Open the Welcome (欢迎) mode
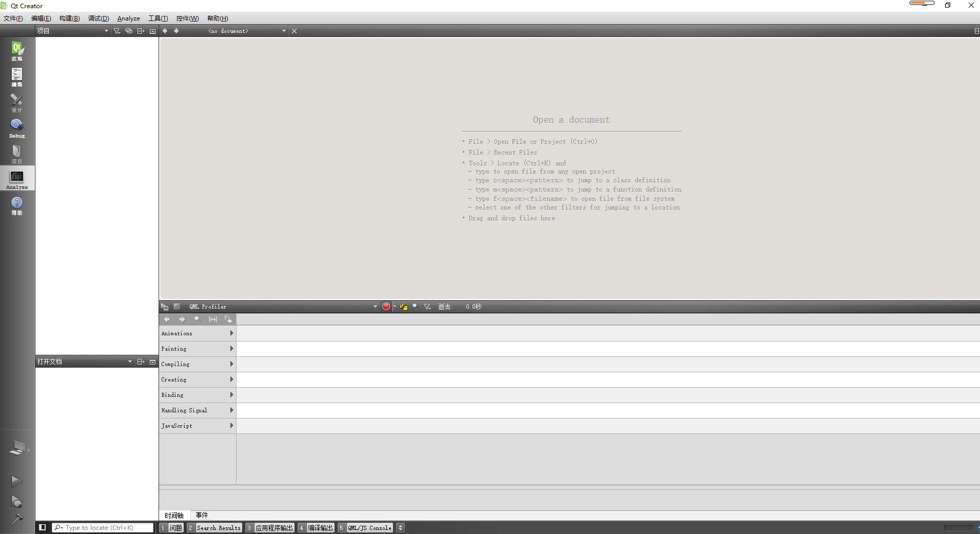Image resolution: width=980 pixels, height=534 pixels. click(17, 50)
